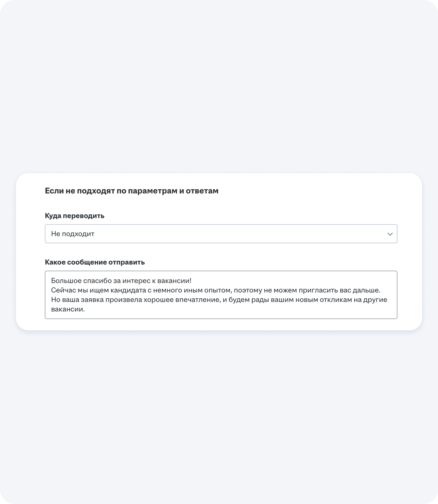438x504 pixels.
Task: Click the selected value "Не подходит"
Action: (73, 234)
